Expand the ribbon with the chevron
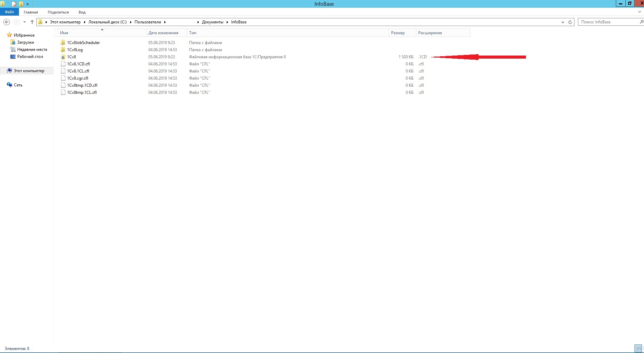 pos(640,12)
